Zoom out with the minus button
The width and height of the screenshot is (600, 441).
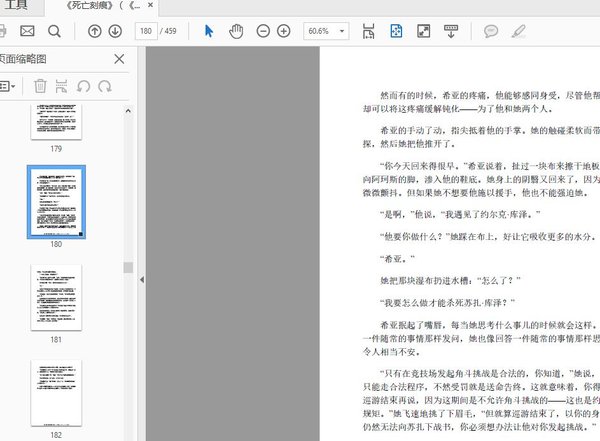[x=263, y=31]
